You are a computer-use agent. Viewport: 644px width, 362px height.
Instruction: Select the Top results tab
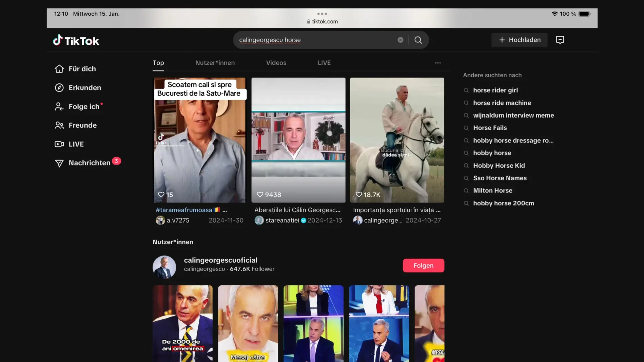tap(158, 63)
